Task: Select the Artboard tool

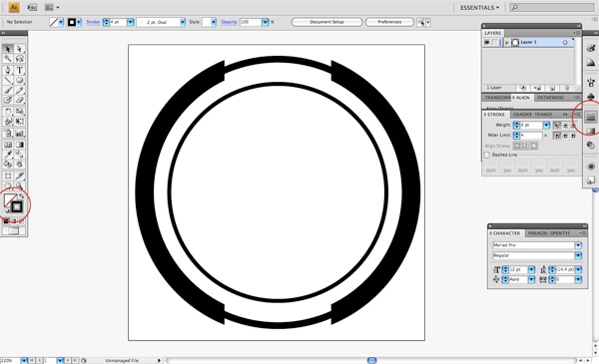Action: click(x=8, y=176)
